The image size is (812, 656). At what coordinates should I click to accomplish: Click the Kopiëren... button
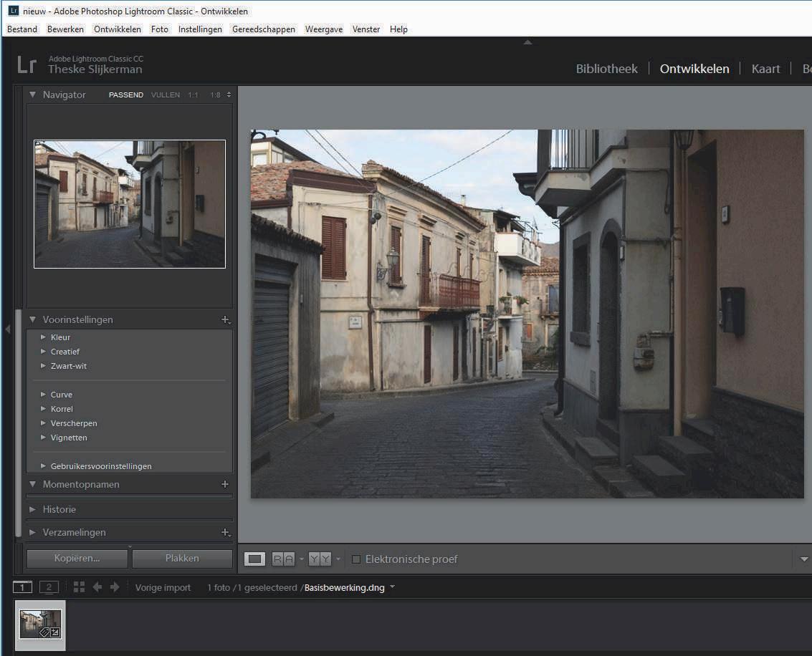pyautogui.click(x=77, y=559)
